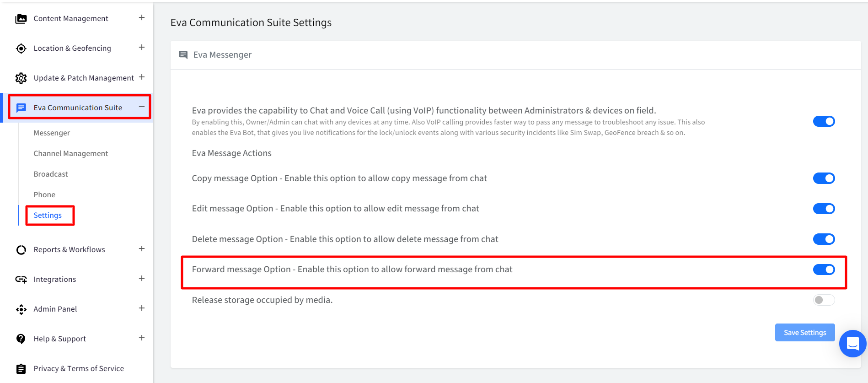868x383 pixels.
Task: Open Privacy & Terms of Service label
Action: click(x=79, y=369)
